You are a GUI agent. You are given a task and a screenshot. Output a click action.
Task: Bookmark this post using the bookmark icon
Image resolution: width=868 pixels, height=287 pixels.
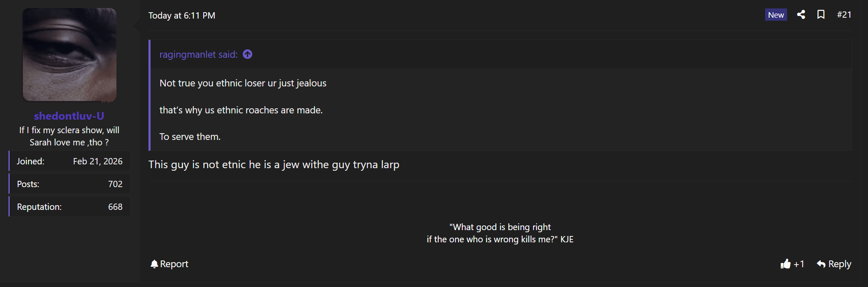coord(821,15)
